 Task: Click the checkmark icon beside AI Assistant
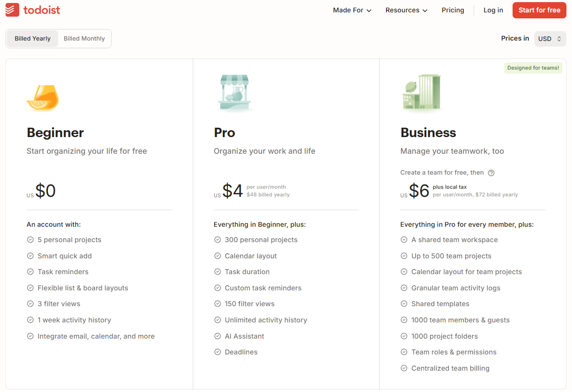click(218, 336)
